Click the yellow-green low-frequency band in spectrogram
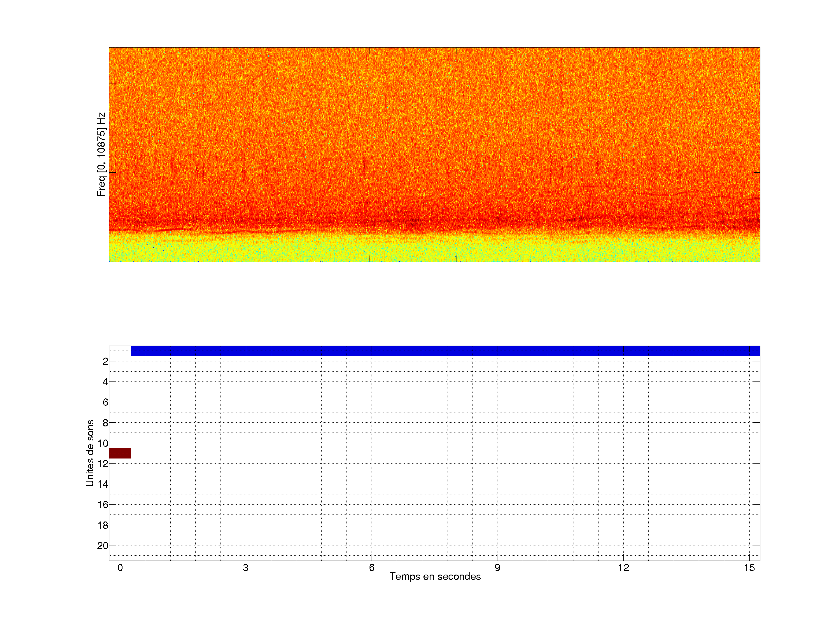 click(x=434, y=249)
